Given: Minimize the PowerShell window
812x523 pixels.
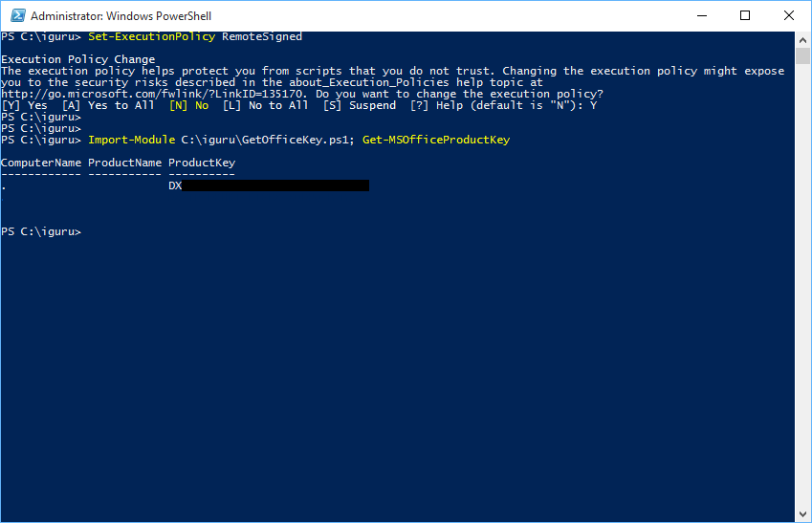Looking at the screenshot, I should (701, 15).
